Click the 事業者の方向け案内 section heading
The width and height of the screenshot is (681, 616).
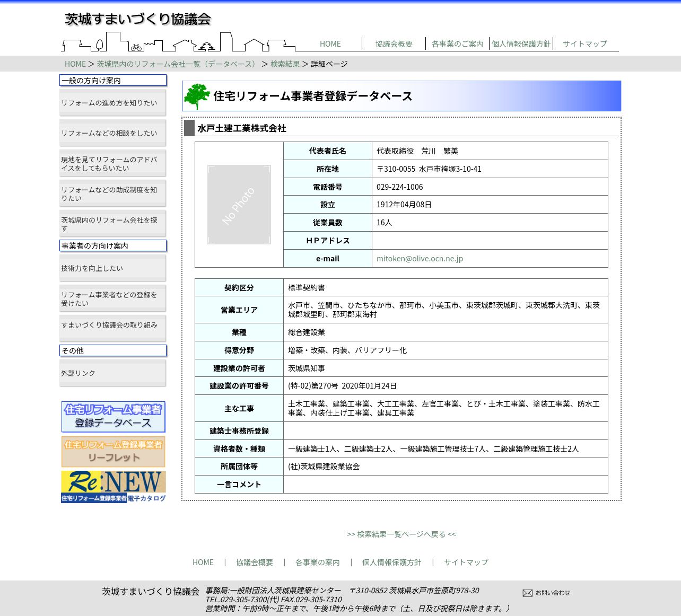[113, 246]
